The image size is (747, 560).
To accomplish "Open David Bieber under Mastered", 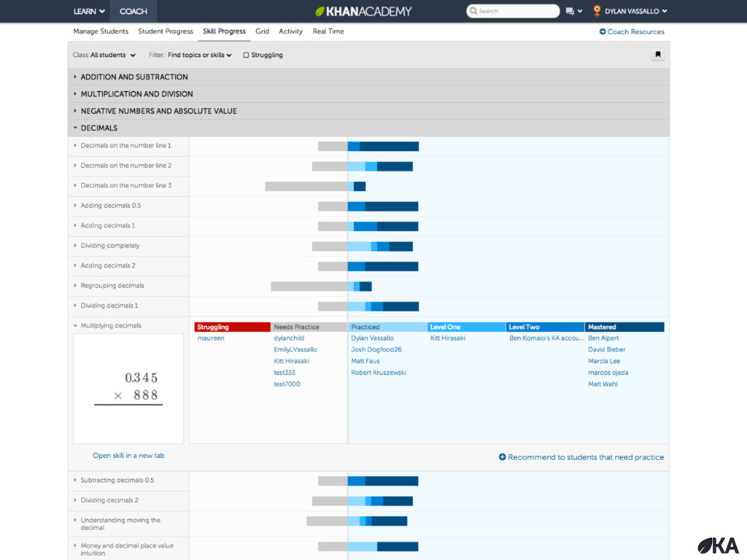I will [606, 349].
